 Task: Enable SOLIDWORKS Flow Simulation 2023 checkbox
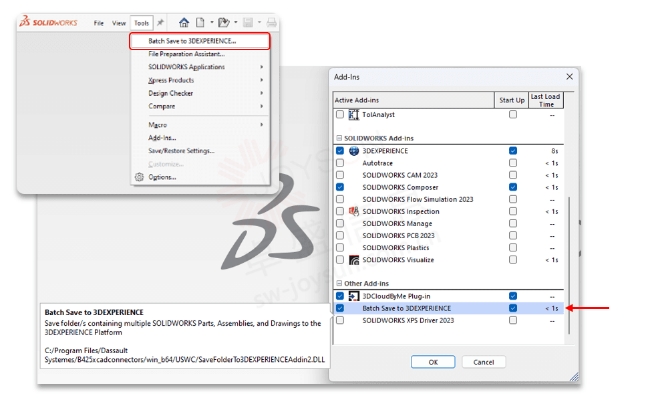[340, 199]
